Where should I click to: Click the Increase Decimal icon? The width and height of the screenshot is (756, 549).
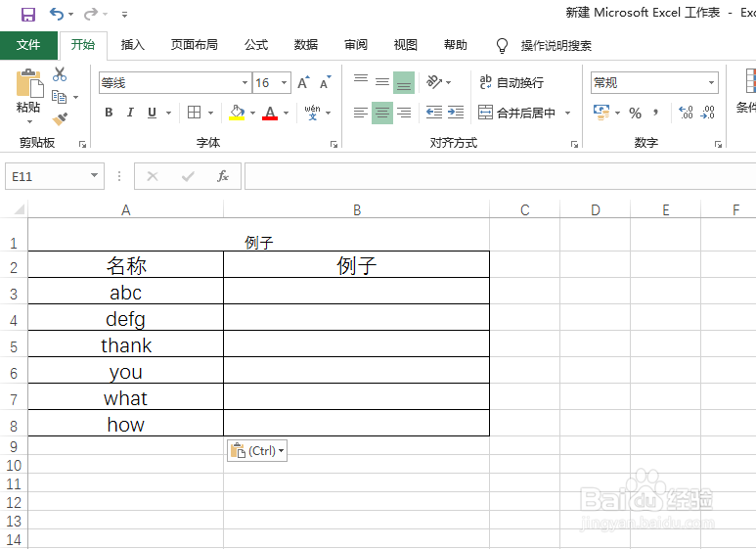coord(686,113)
